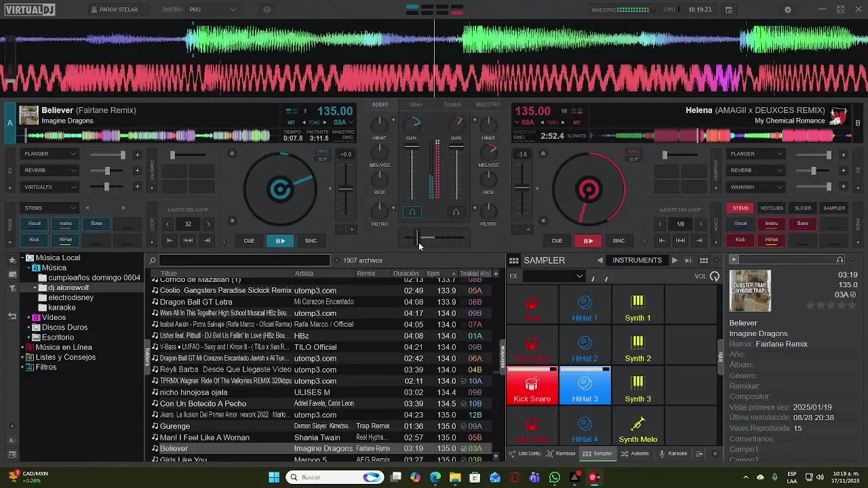Trigger the HiHat 1 sampler pad
This screenshot has width=868, height=488.
(x=585, y=305)
